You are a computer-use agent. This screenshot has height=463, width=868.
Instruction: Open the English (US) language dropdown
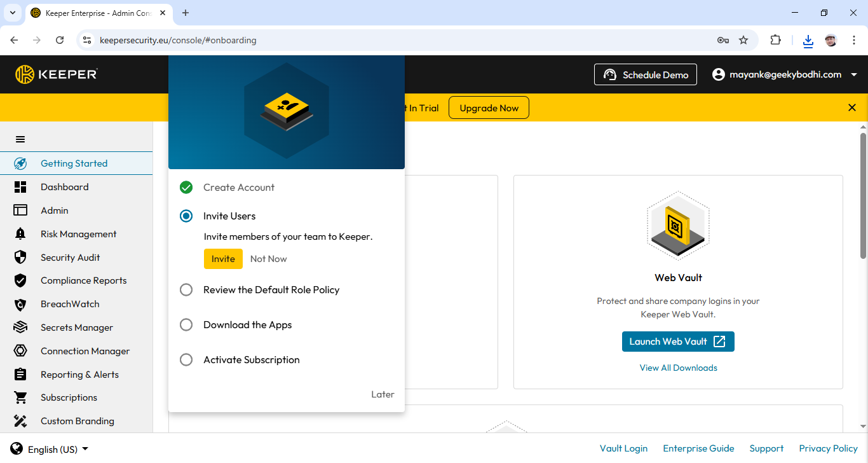point(58,449)
